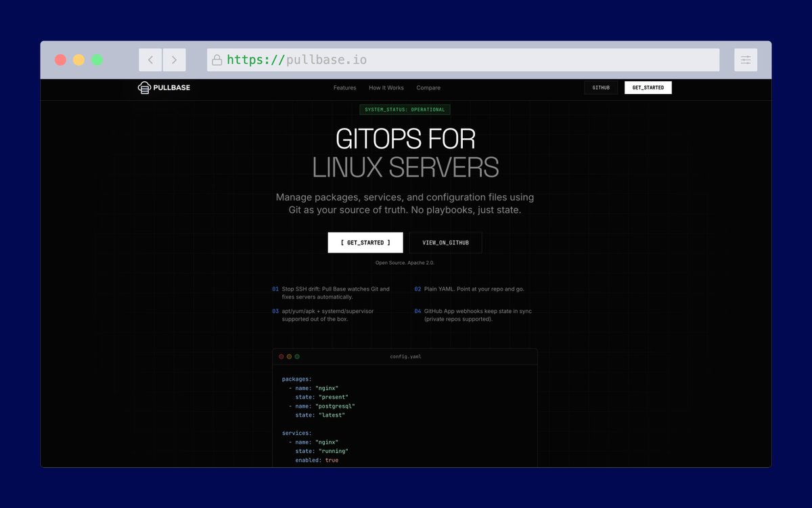The image size is (812, 508).
Task: Click the GITHUB button in the navbar
Action: (x=601, y=87)
